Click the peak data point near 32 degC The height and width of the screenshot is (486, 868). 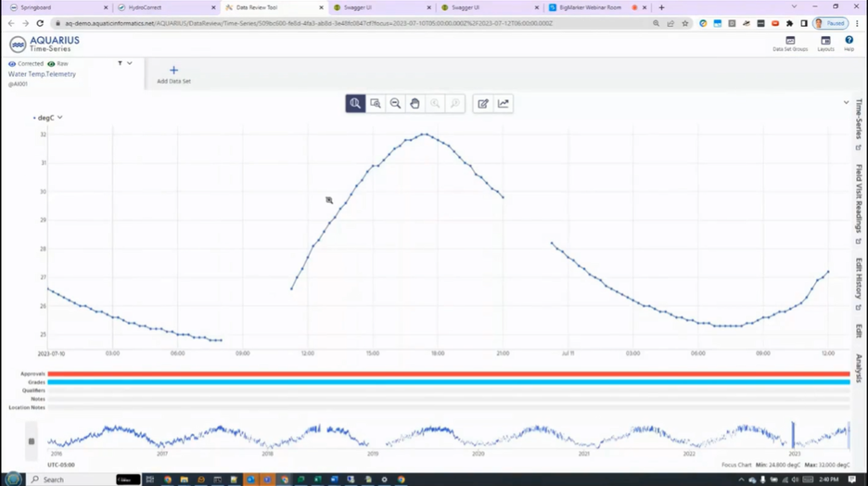pyautogui.click(x=425, y=134)
